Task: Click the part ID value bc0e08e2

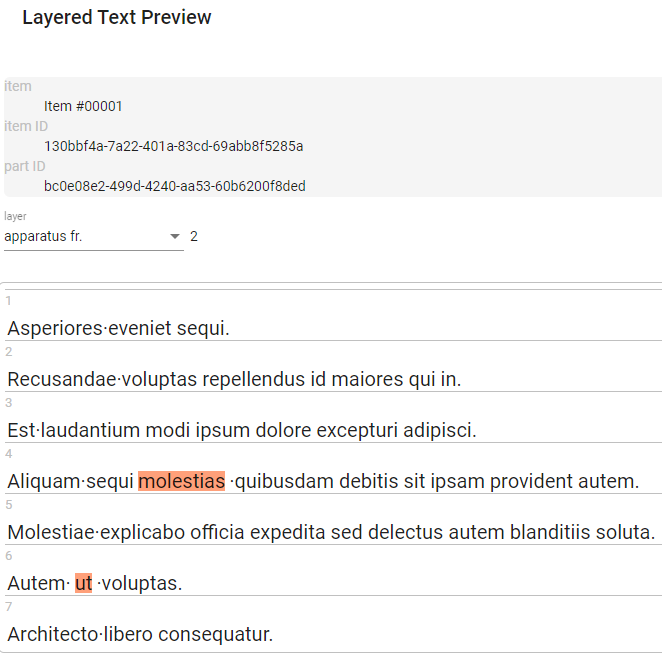Action: 175,186
